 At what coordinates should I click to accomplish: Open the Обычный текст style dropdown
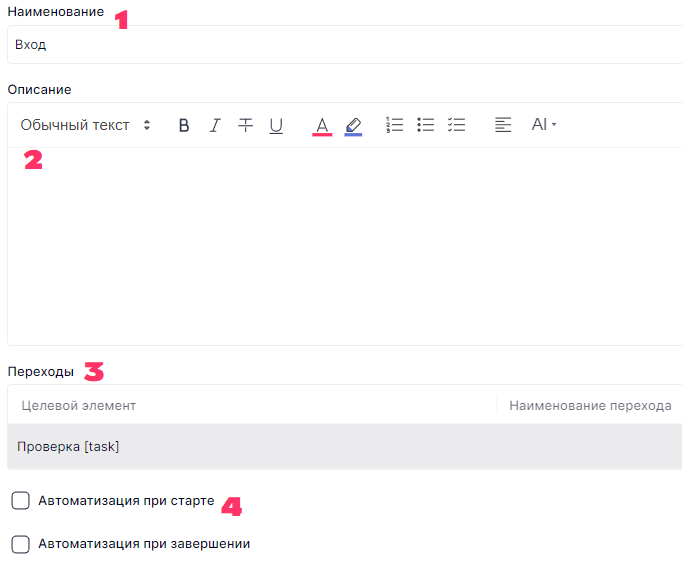pyautogui.click(x=85, y=125)
